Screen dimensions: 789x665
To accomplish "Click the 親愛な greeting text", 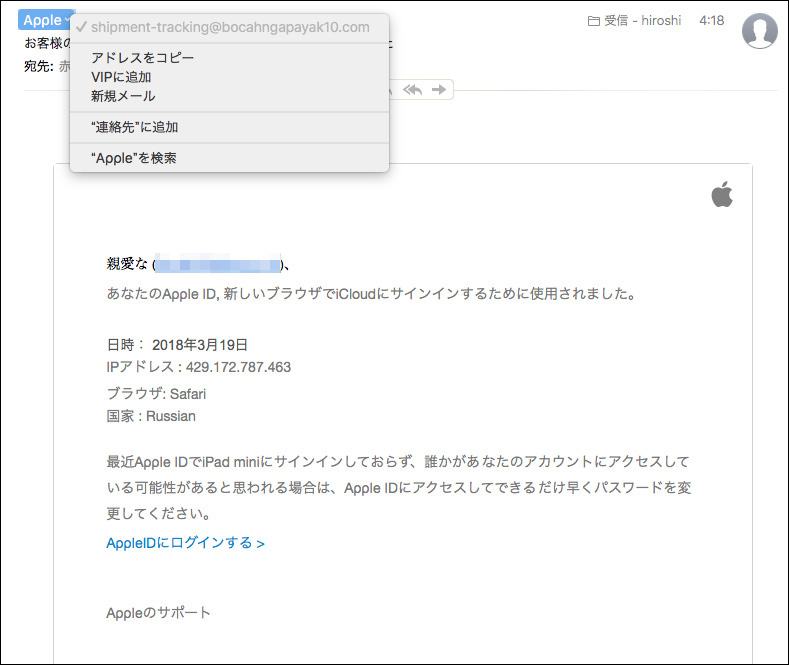I will coord(127,264).
